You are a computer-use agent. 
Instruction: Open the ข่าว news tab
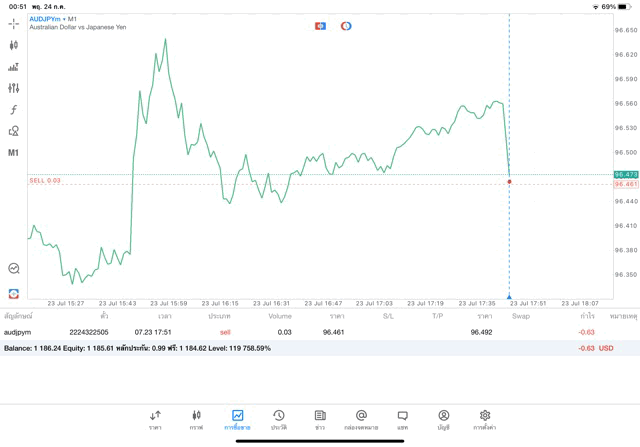tap(319, 419)
